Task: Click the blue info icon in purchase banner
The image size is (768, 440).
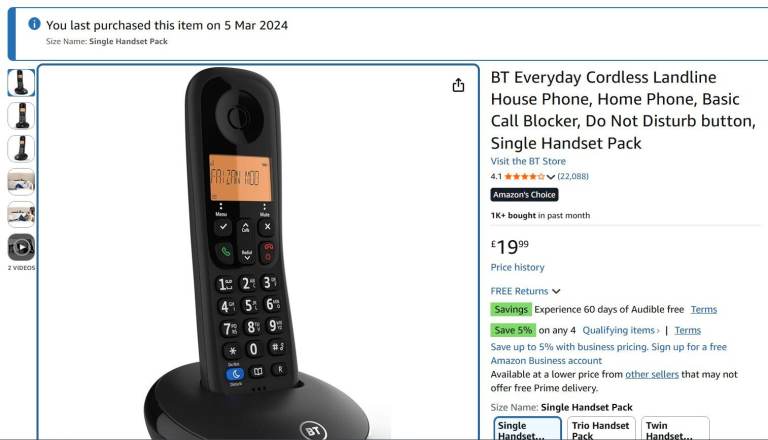Action: (34, 24)
